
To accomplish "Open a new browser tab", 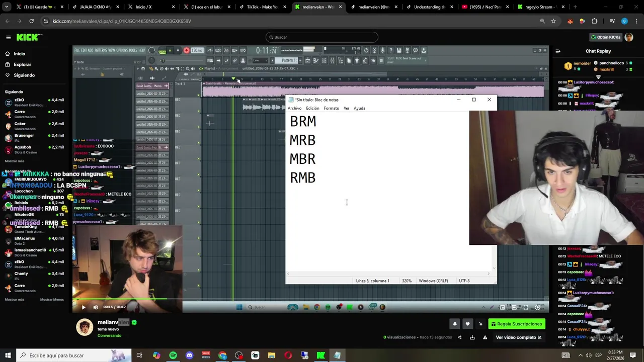I will click(x=575, y=7).
